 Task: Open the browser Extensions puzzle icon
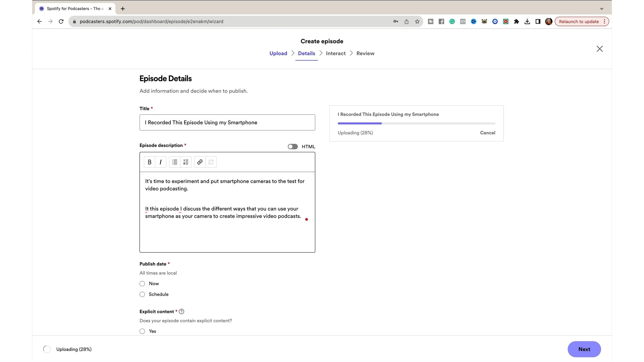click(x=516, y=21)
